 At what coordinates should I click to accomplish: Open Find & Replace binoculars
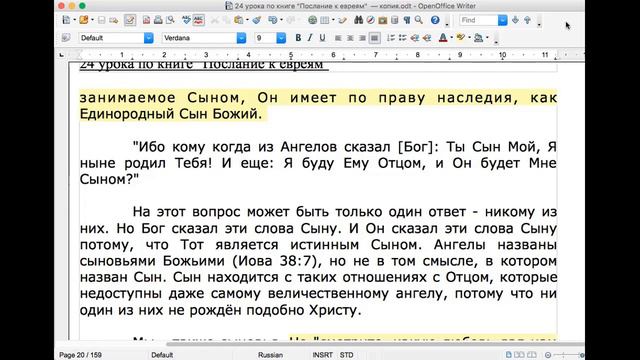click(x=358, y=20)
